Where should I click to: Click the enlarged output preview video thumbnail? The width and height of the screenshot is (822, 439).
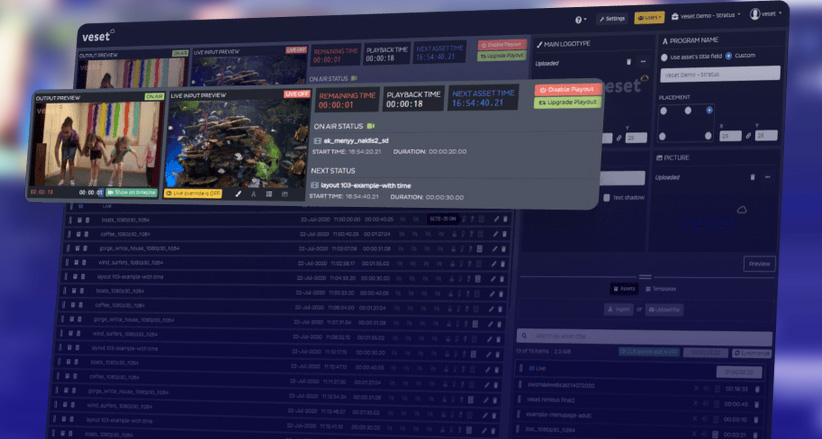pos(96,144)
